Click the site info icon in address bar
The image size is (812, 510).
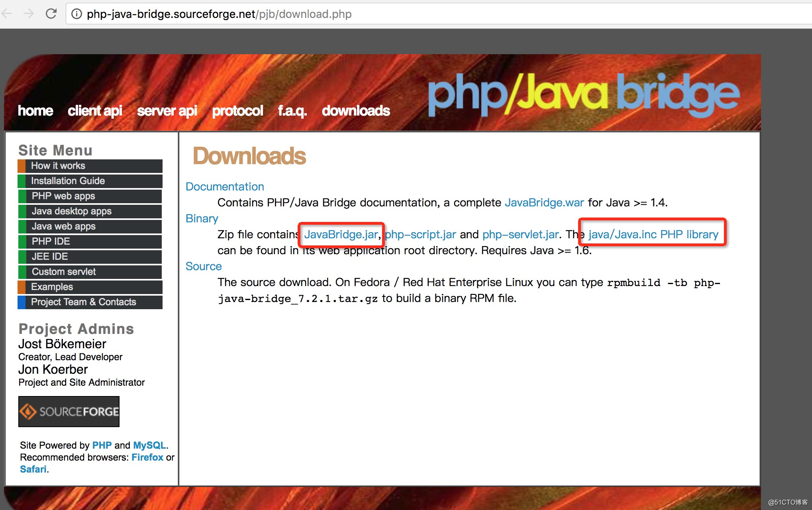tap(76, 14)
